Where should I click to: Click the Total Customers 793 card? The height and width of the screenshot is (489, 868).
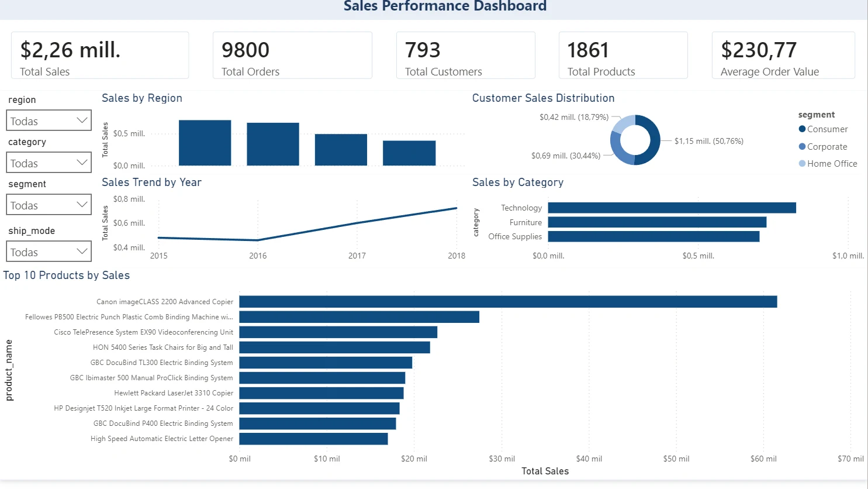[465, 56]
